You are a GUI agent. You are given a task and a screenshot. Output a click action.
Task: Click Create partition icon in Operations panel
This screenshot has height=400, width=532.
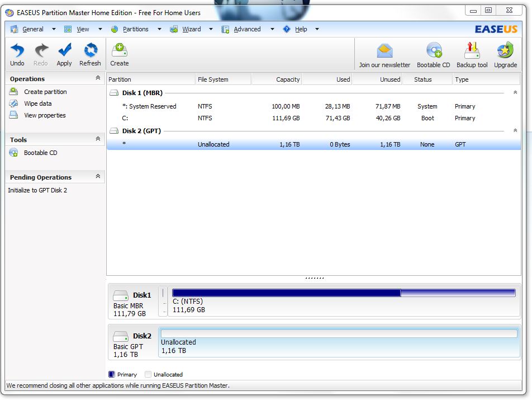(13, 91)
